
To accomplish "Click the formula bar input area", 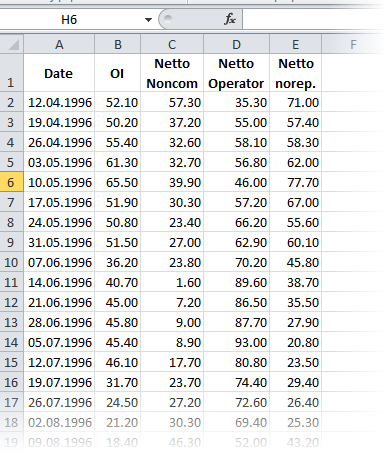I will (313, 19).
